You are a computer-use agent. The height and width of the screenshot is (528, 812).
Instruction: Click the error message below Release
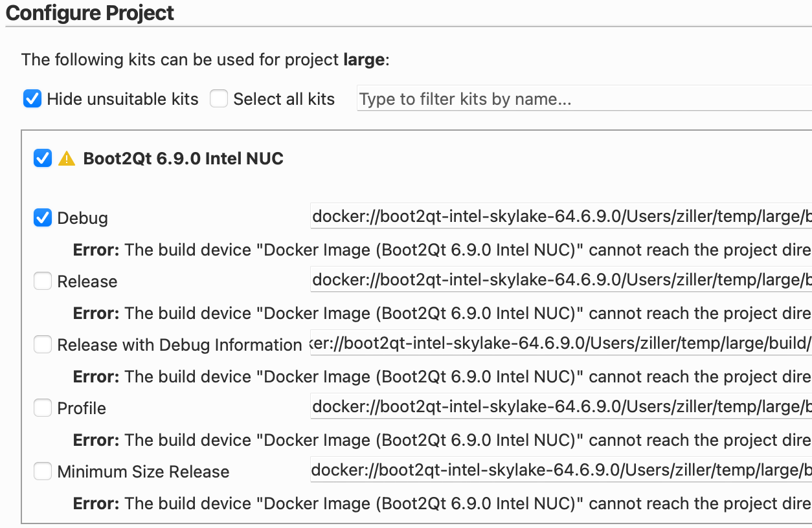442,314
